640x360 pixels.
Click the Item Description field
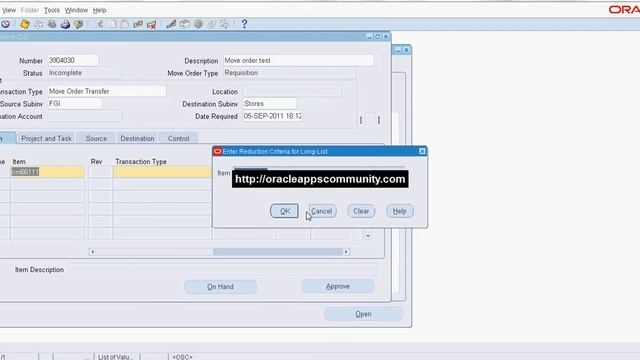223,269
